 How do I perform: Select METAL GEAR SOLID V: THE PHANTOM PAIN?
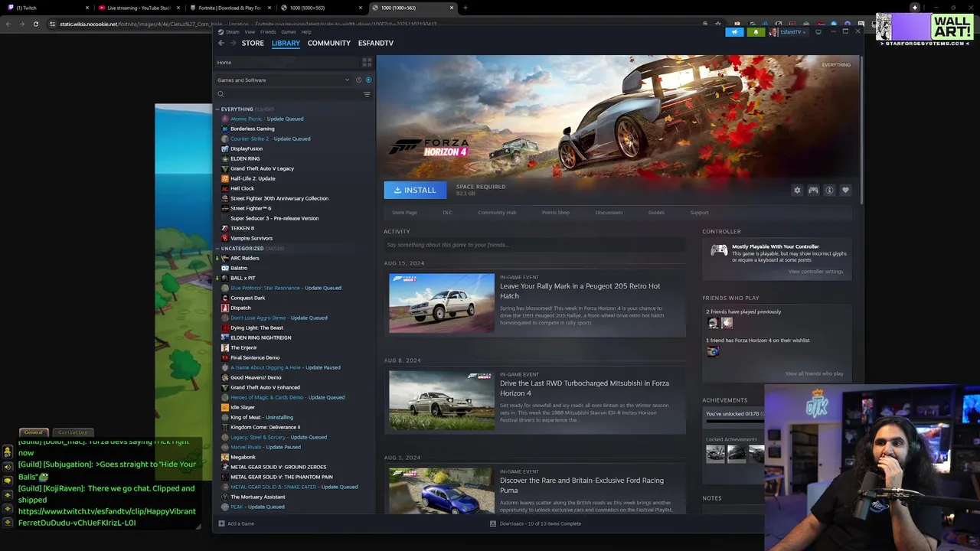point(282,477)
